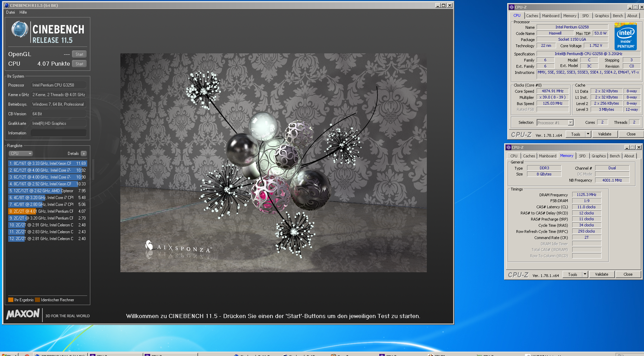Start the OpenGL benchmark

coord(79,54)
